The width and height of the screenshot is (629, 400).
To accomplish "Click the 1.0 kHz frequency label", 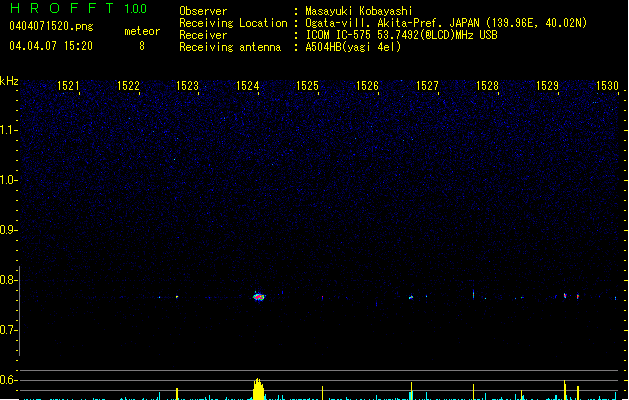I will pyautogui.click(x=8, y=180).
